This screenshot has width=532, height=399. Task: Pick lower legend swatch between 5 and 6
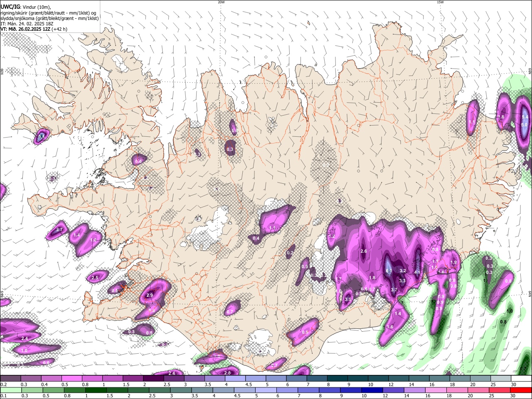tap(266, 390)
